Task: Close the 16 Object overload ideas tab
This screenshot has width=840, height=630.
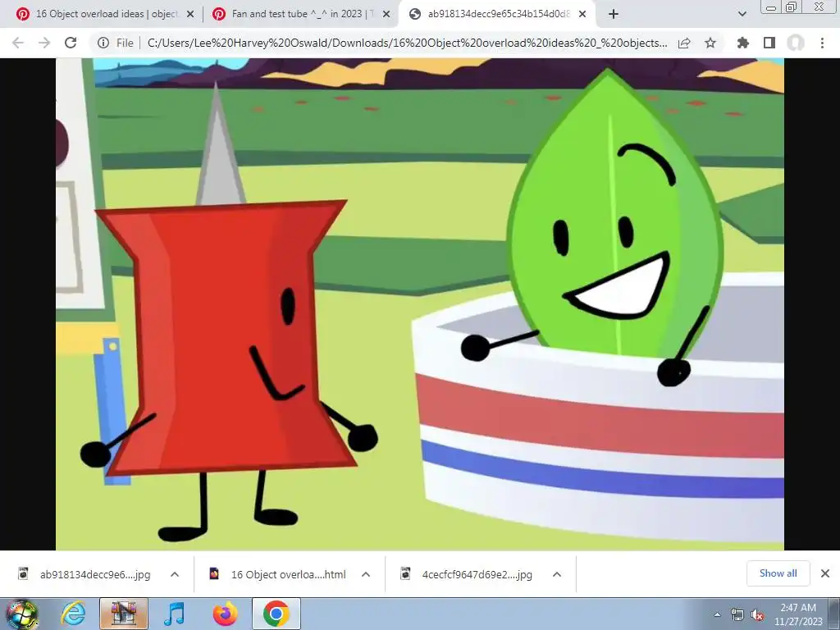Action: click(190, 15)
